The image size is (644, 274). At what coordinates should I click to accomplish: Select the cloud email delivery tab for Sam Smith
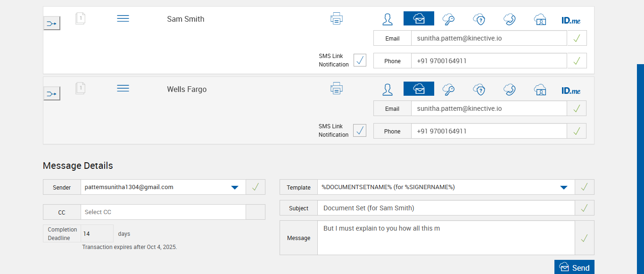(419, 19)
